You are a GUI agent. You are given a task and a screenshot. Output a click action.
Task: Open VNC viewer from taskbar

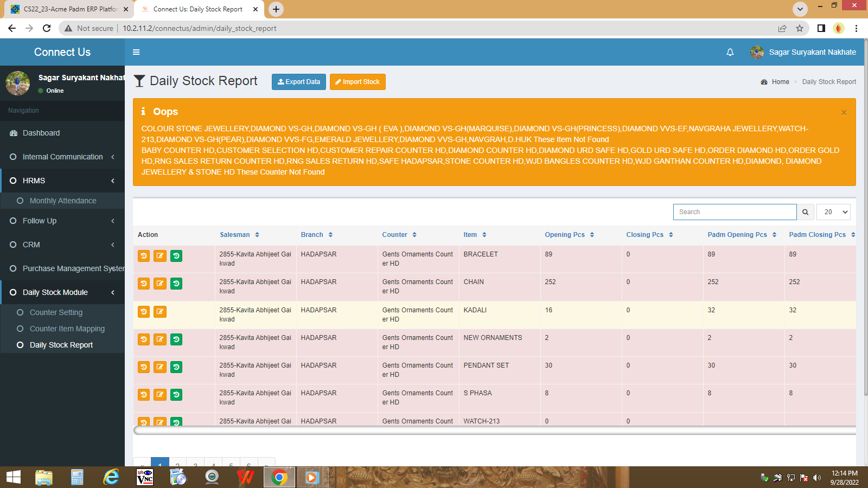[145, 477]
